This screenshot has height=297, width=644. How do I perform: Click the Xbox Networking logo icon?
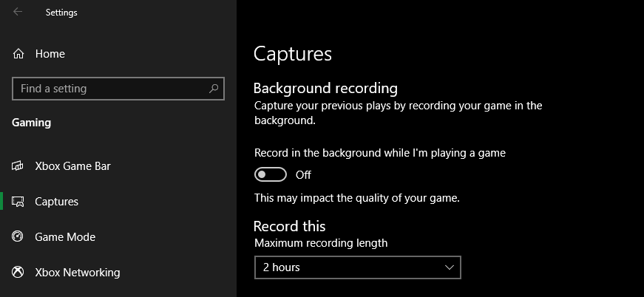click(x=18, y=273)
